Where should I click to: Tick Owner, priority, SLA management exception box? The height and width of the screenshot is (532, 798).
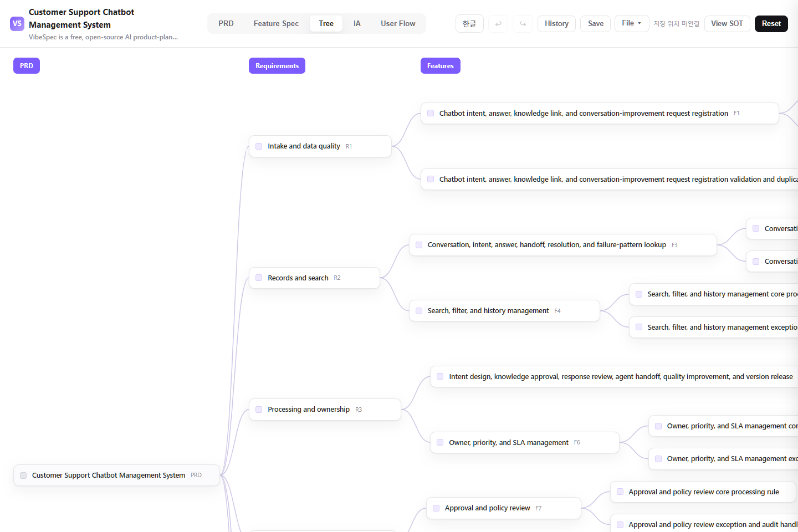658,459
